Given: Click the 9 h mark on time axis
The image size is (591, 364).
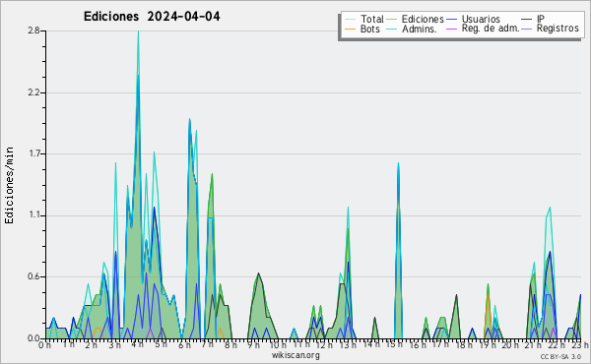Looking at the screenshot, I should click(254, 344).
